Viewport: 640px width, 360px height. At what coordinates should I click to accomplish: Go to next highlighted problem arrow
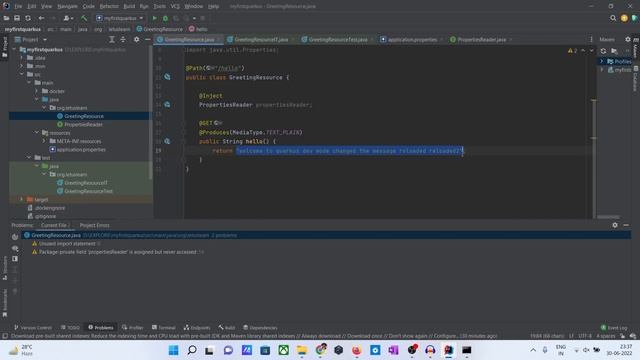coord(591,51)
